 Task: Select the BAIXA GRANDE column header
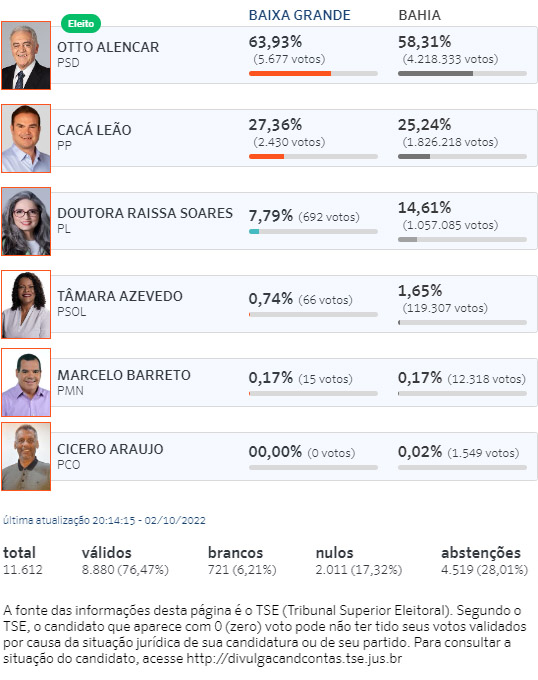(x=300, y=15)
